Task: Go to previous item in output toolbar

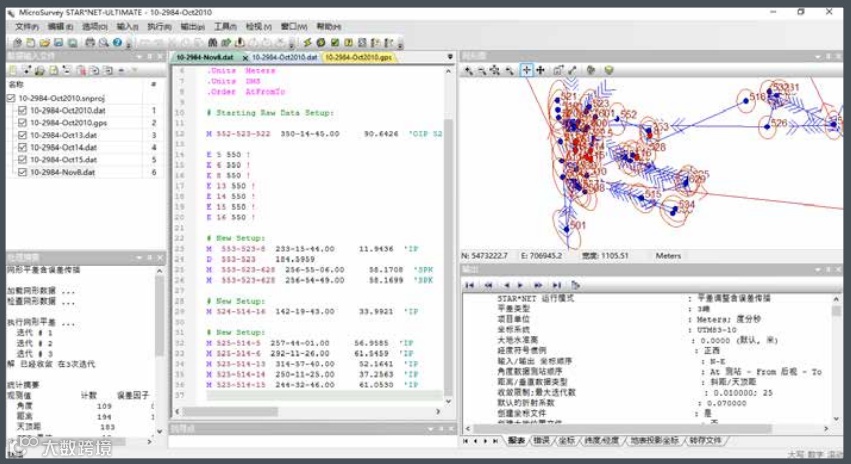Action: (x=506, y=285)
